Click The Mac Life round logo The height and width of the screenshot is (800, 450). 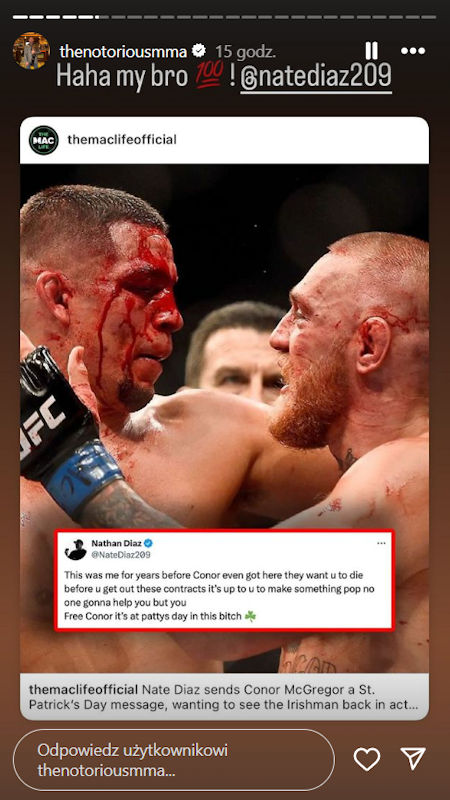(x=44, y=140)
